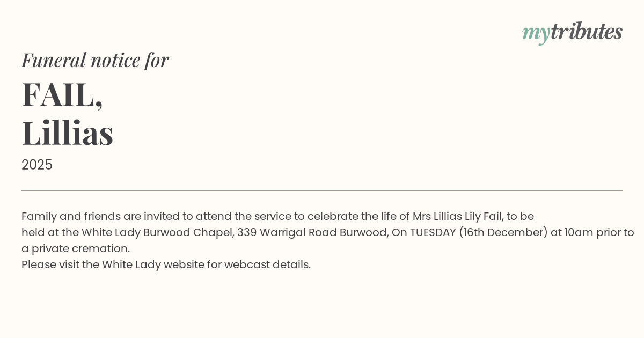Screen dimensions: 644x338
Task: Click the phrase 'a private cremation.'
Action: (76, 248)
